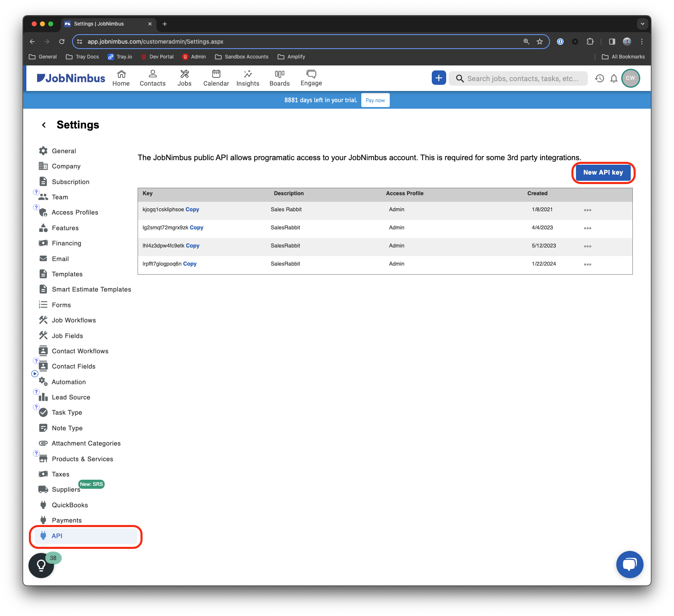Open options for the kjogq1cskliphsoe key row
674x616 pixels.
(x=587, y=210)
